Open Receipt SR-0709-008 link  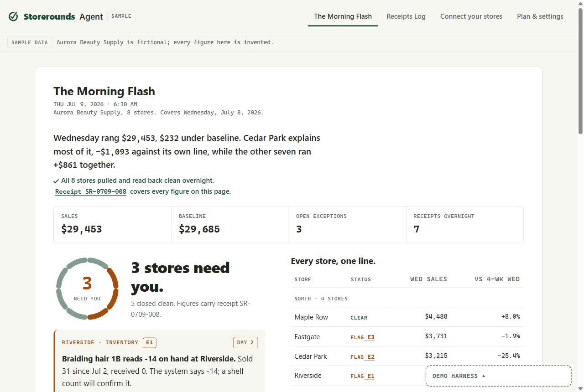point(91,191)
